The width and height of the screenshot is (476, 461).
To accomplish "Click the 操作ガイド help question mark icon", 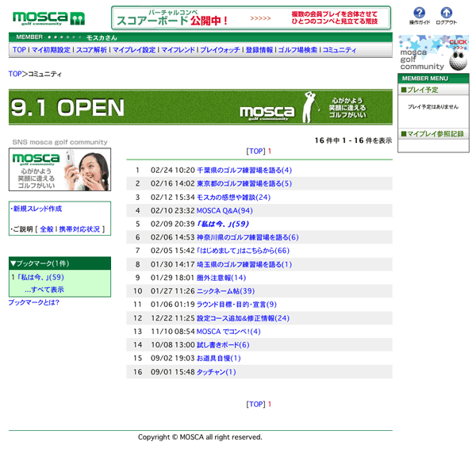I will (x=419, y=13).
